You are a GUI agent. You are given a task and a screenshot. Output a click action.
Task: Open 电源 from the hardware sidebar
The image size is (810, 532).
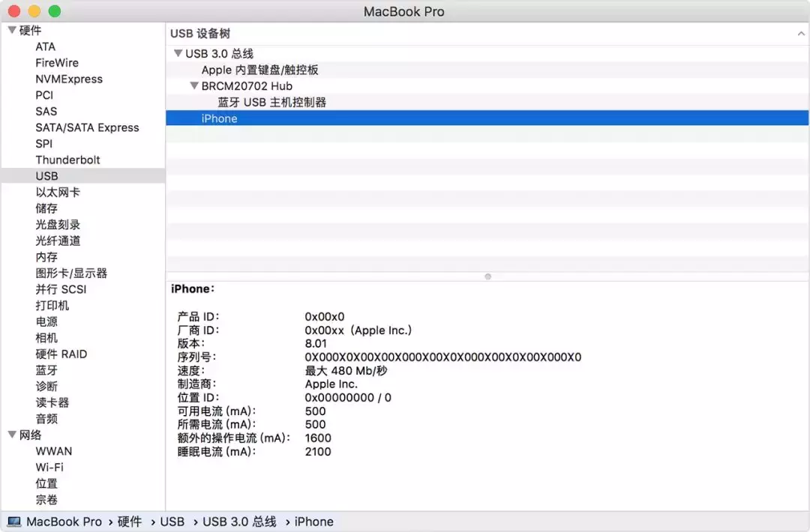(46, 321)
